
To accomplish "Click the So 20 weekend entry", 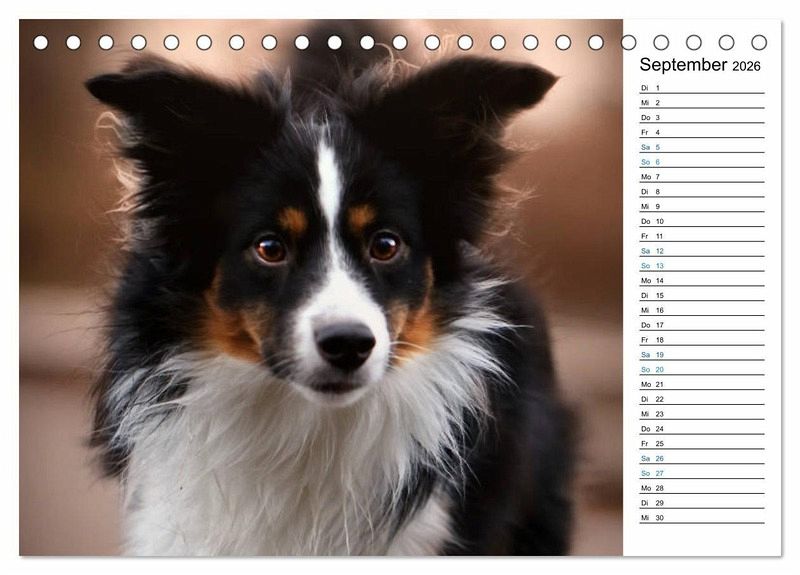I will 701,369.
